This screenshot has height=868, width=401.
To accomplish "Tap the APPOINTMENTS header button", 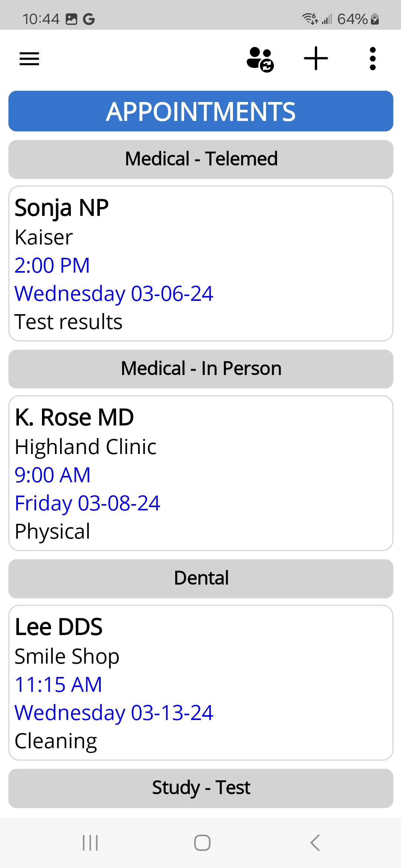I will [201, 111].
